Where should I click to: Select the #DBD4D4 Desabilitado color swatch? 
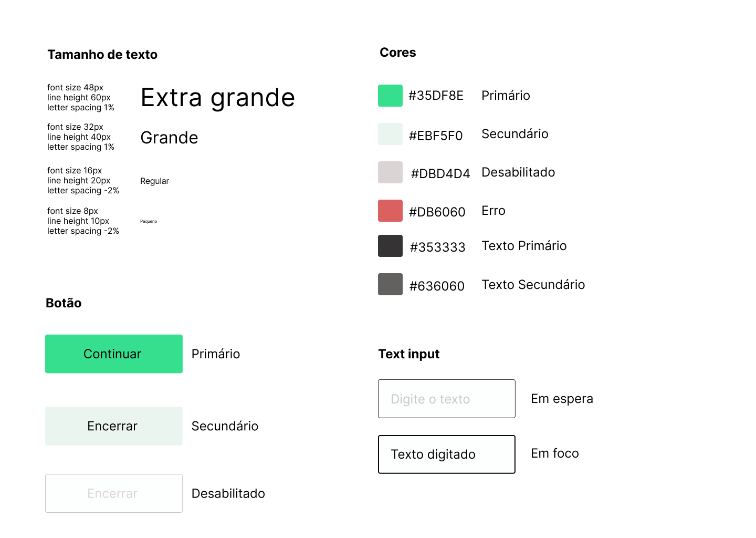coord(390,172)
